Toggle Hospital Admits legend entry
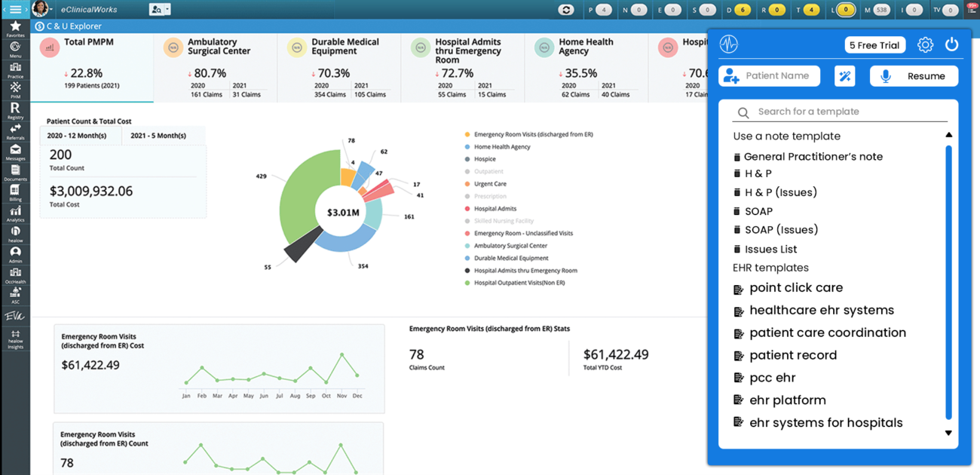Image resolution: width=980 pixels, height=475 pixels. point(491,209)
